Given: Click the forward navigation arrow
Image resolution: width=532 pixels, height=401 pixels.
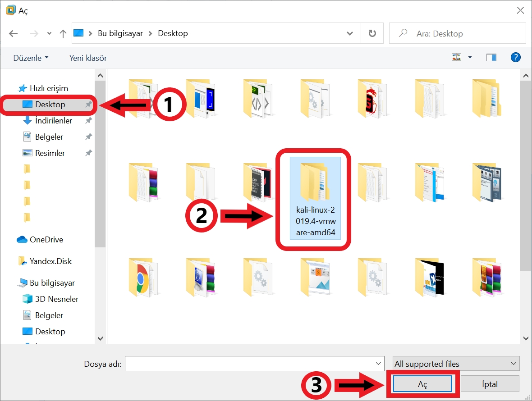Looking at the screenshot, I should [34, 33].
